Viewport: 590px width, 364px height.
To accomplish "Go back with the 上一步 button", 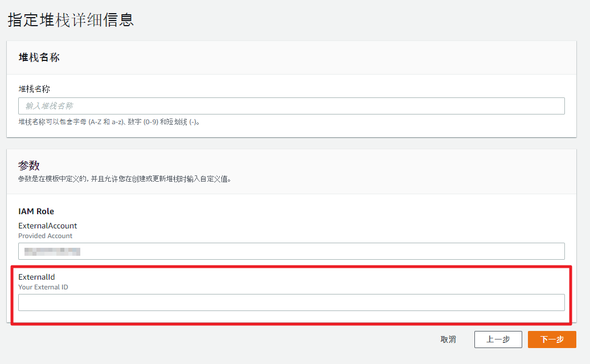I will (498, 340).
